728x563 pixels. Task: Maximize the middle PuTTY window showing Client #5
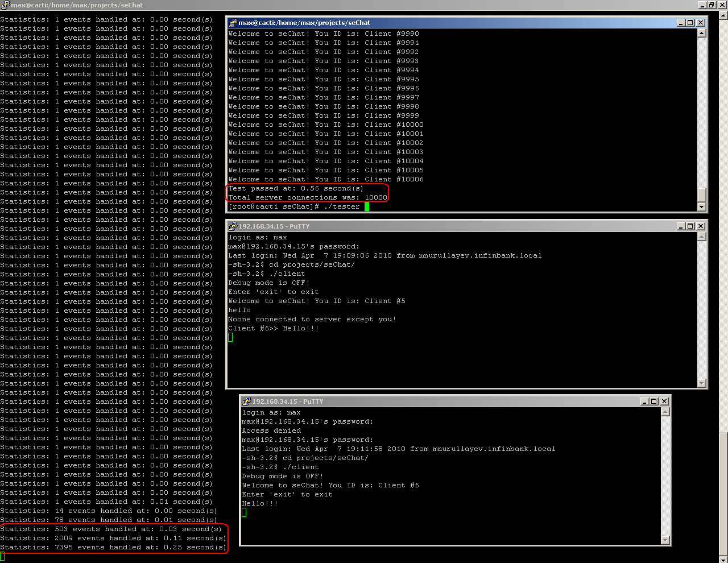pos(690,226)
